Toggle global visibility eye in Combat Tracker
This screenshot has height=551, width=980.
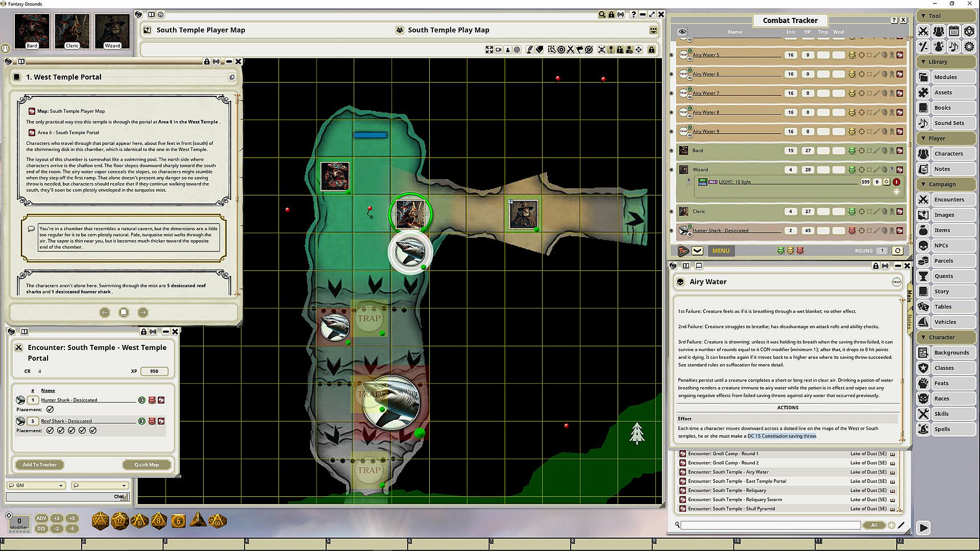click(682, 32)
